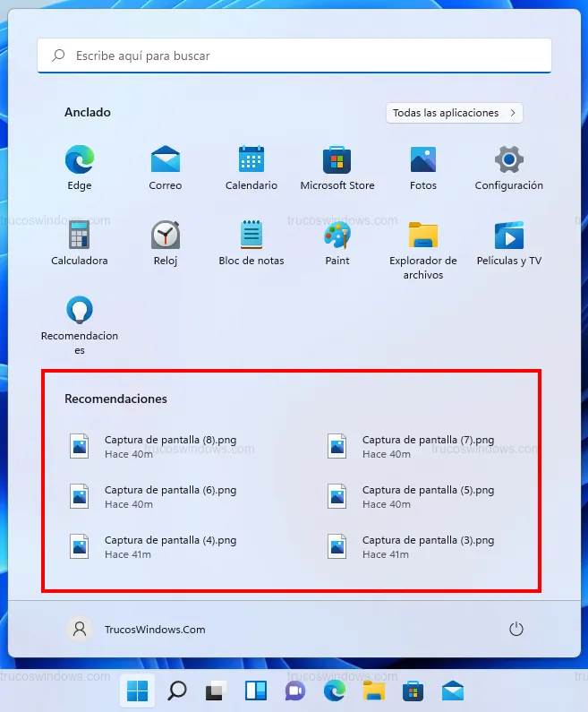This screenshot has width=588, height=712.
Task: Open the Widgets panel from taskbar
Action: coord(256,691)
